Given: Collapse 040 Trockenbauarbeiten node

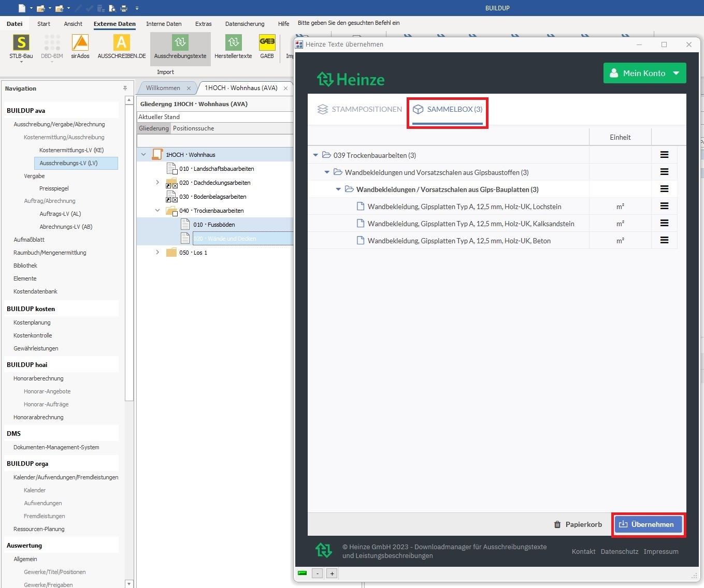Looking at the screenshot, I should [x=157, y=210].
